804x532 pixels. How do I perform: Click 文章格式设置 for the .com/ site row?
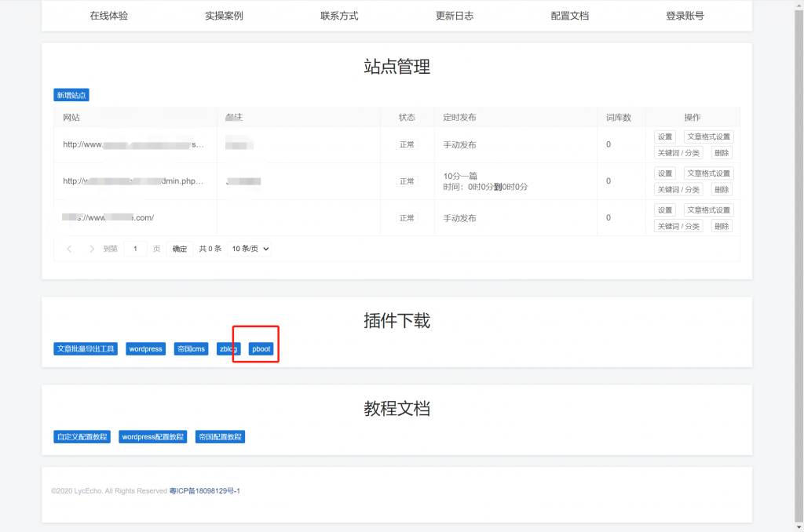pos(709,210)
